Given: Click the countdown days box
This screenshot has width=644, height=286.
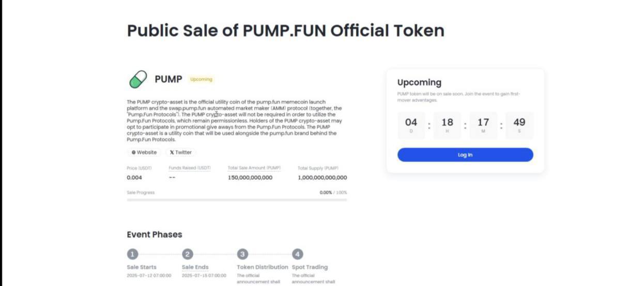Looking at the screenshot, I should point(411,125).
